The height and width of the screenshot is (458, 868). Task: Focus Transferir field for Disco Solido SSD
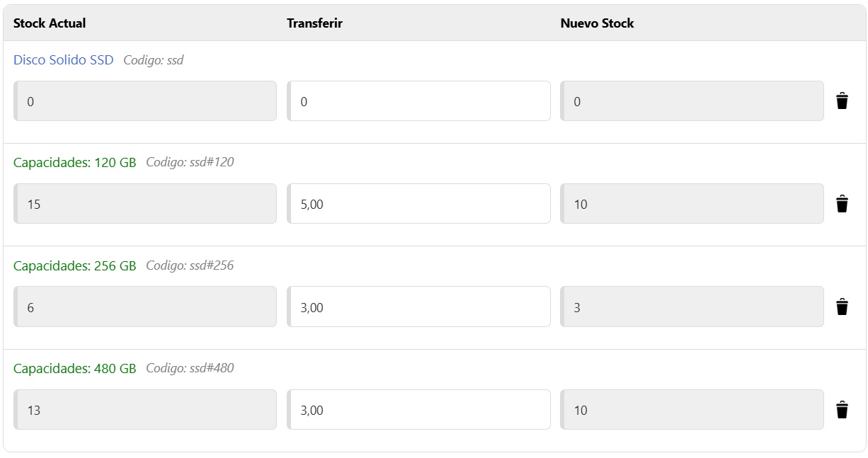point(418,101)
